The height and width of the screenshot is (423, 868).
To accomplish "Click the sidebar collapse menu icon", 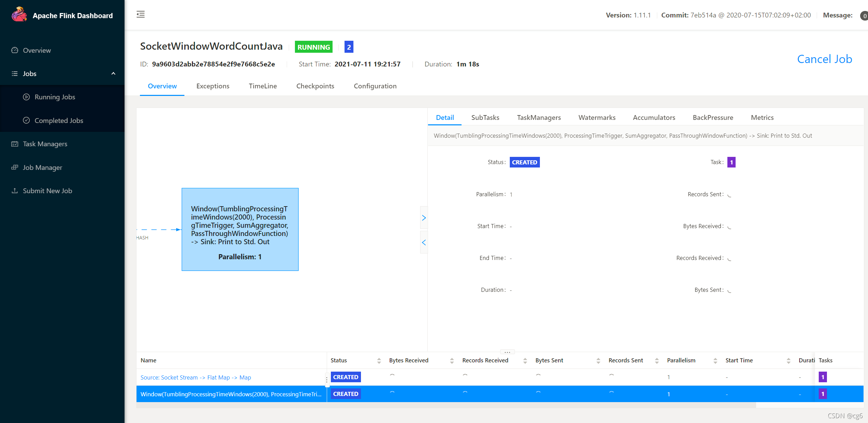I will point(141,14).
